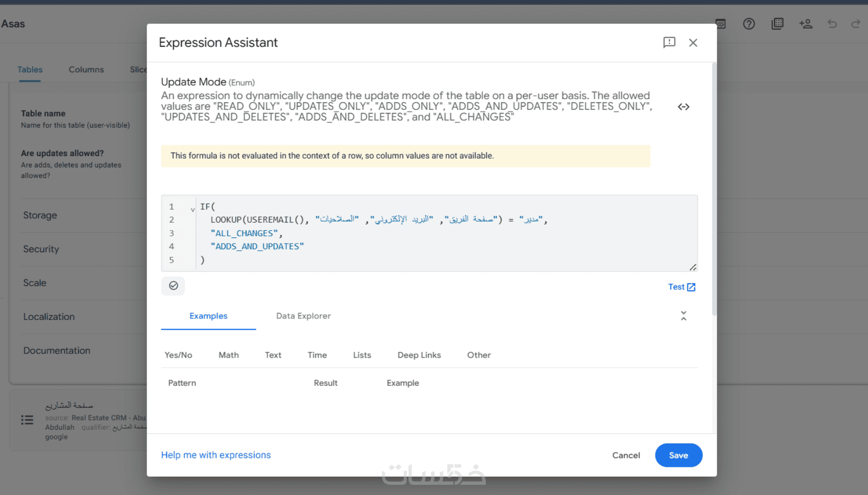The width and height of the screenshot is (868, 495).
Task: Open the Lists examples category
Action: [362, 355]
